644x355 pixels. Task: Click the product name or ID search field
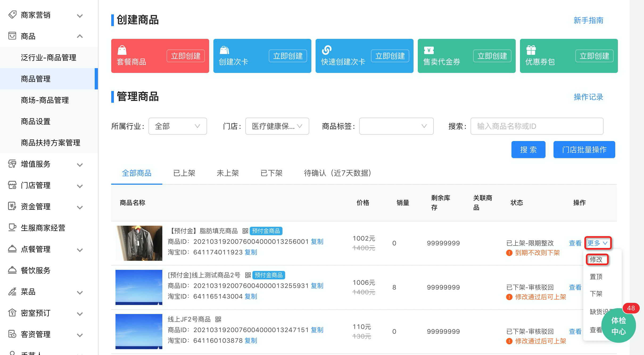pyautogui.click(x=536, y=126)
